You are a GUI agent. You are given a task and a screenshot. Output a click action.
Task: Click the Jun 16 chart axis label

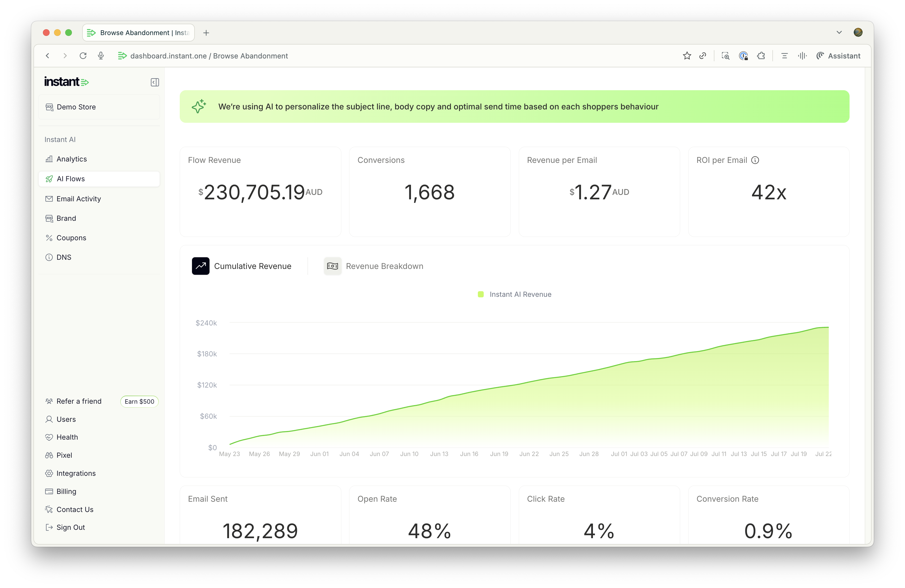click(x=469, y=454)
